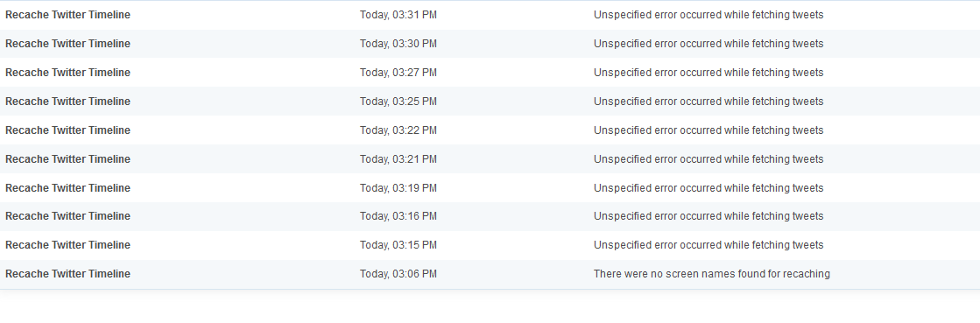Viewport: 980px width, 323px height.
Task: Click the error message in the 03:22 PM row
Action: (709, 130)
